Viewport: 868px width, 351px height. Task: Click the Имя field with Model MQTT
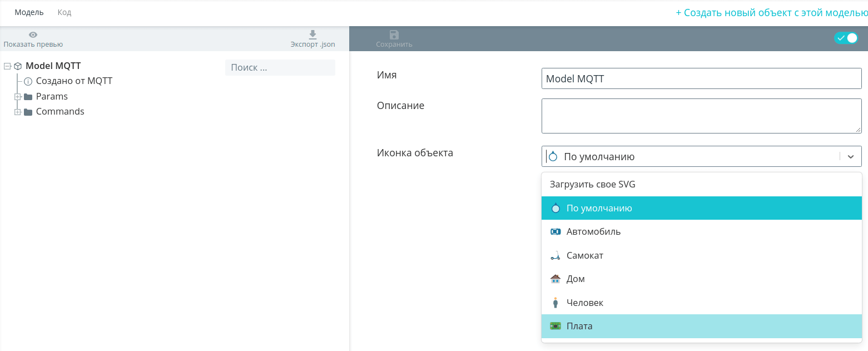point(702,78)
